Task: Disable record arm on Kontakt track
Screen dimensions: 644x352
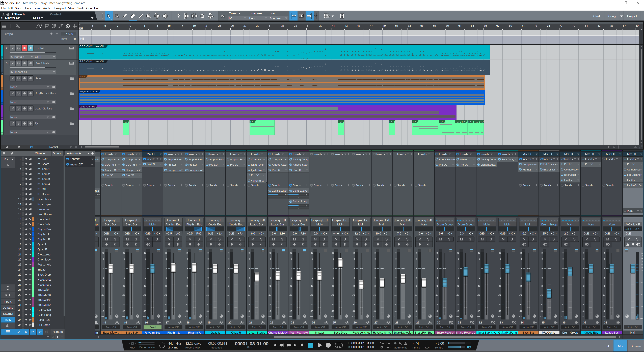Action: coord(24,48)
